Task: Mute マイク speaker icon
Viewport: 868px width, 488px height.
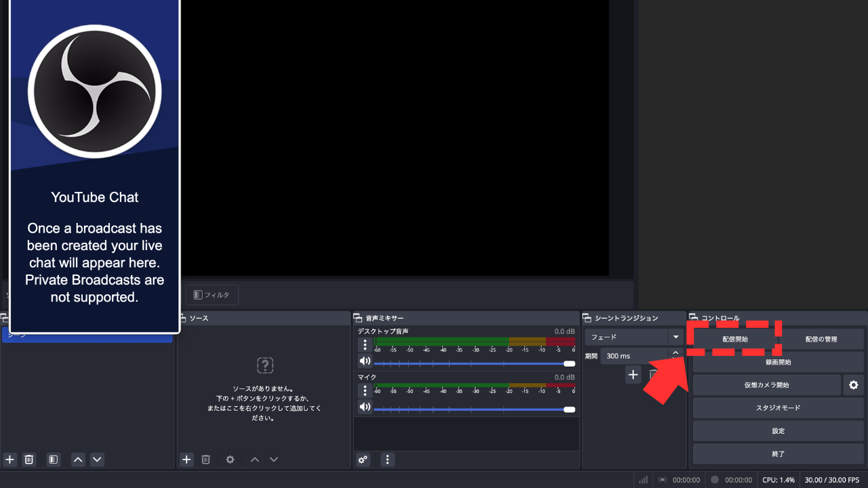Action: pos(365,407)
